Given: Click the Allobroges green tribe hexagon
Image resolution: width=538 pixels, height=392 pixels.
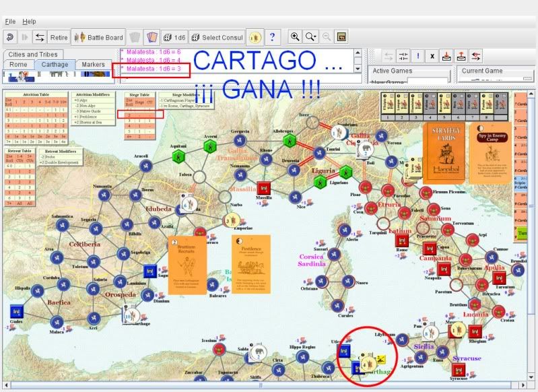Looking at the screenshot, I should pos(290,141).
